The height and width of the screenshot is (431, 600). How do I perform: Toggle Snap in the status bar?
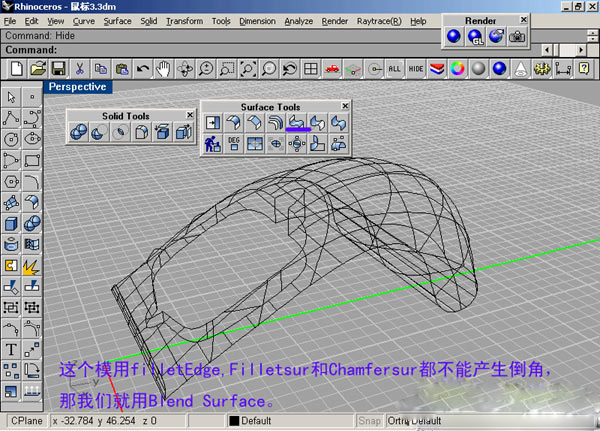tap(370, 421)
